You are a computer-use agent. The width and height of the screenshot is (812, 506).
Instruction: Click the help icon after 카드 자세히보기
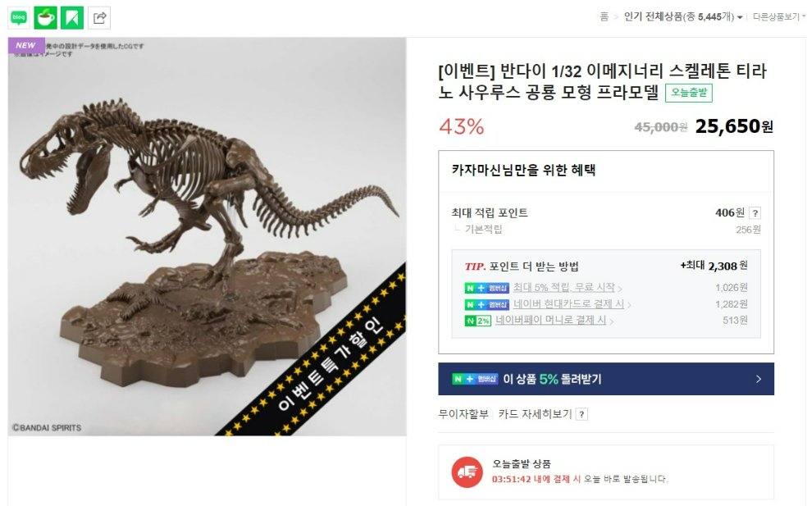click(x=582, y=414)
